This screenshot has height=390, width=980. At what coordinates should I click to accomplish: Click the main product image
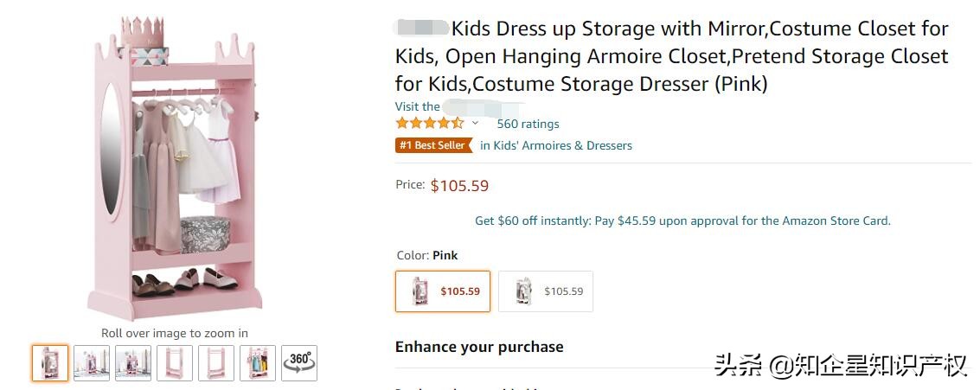pyautogui.click(x=173, y=173)
